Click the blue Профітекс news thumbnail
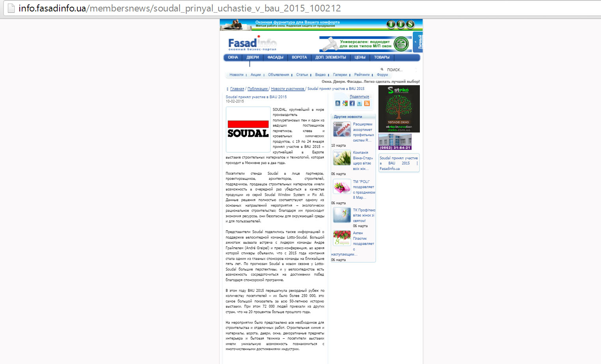This screenshot has height=364, width=601. (342, 215)
